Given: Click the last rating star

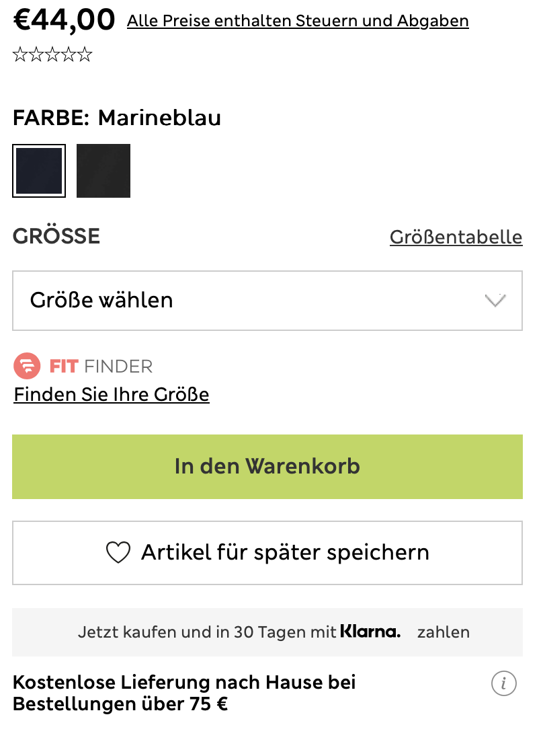Looking at the screenshot, I should click(x=86, y=53).
